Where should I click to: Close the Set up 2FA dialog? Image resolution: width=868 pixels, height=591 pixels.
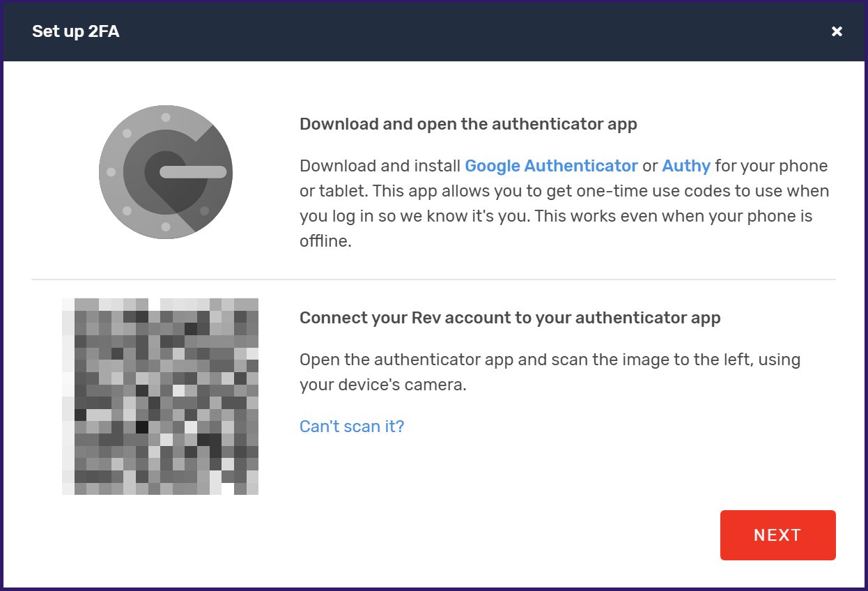[x=837, y=31]
